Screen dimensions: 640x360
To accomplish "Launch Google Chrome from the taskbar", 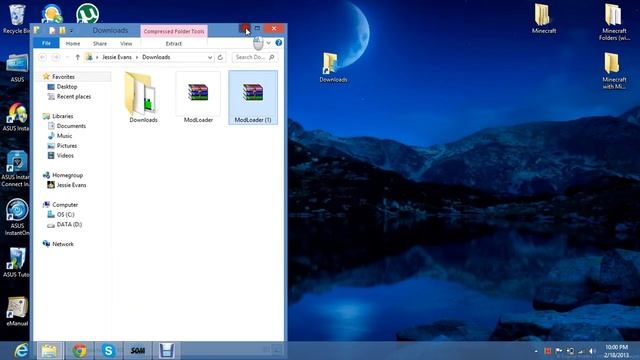I will 80,351.
